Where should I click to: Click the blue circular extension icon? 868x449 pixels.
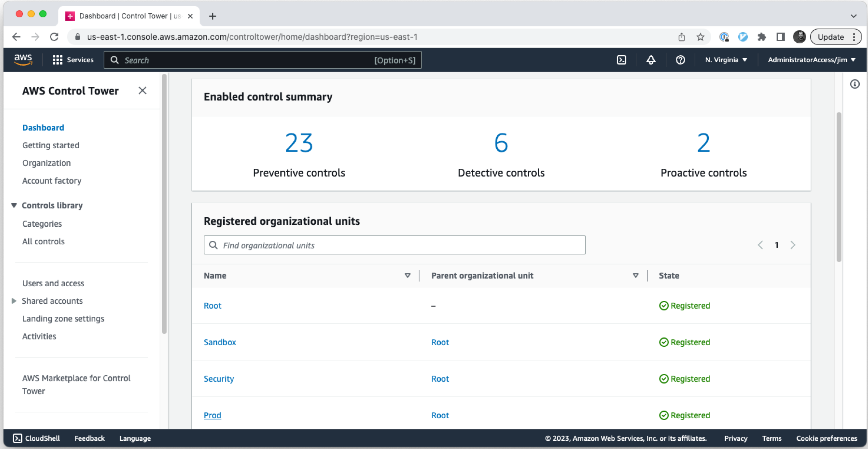[743, 37]
